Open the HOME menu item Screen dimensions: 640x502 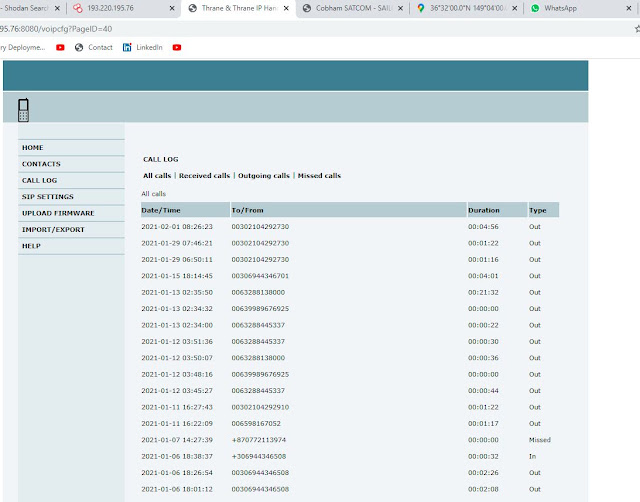pos(71,148)
